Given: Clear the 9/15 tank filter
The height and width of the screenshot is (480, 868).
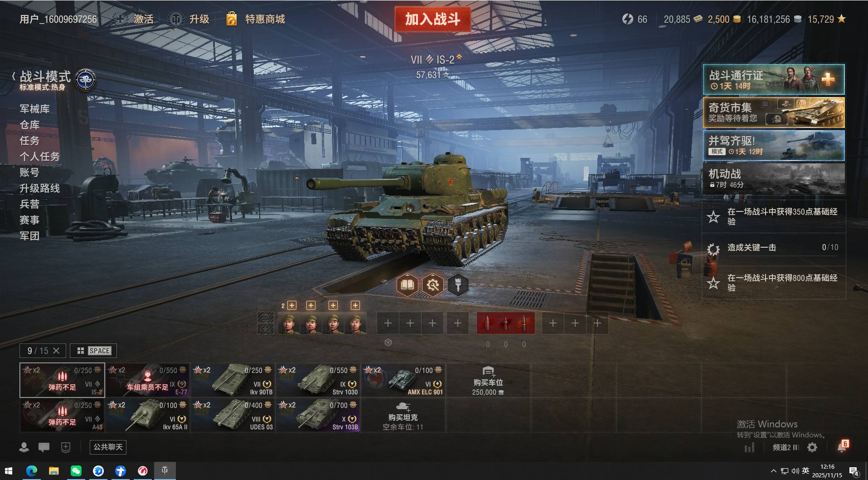Looking at the screenshot, I should click(56, 351).
